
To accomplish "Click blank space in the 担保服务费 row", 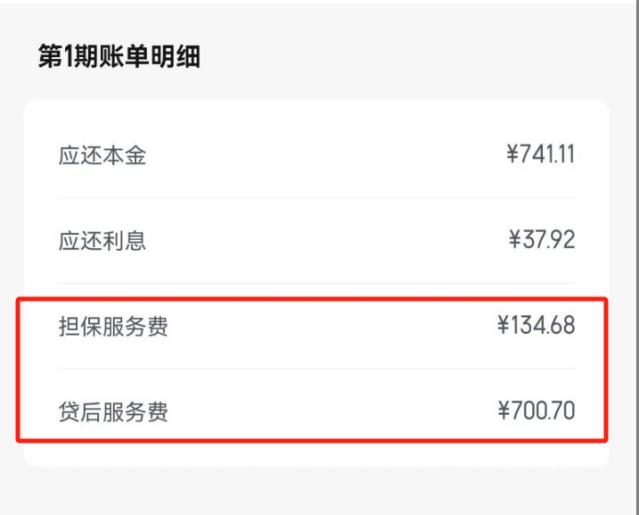I will click(320, 327).
